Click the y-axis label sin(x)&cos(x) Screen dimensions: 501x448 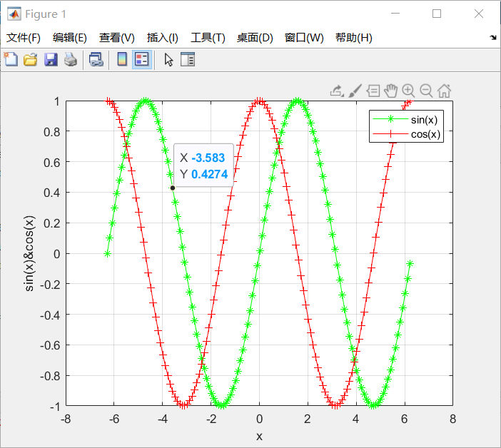click(x=29, y=253)
